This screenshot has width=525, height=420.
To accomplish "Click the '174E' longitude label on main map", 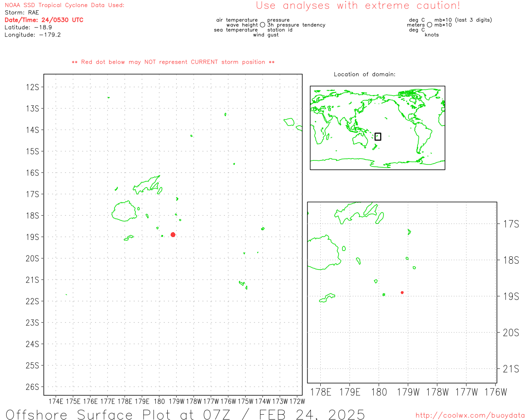I will pyautogui.click(x=56, y=402).
